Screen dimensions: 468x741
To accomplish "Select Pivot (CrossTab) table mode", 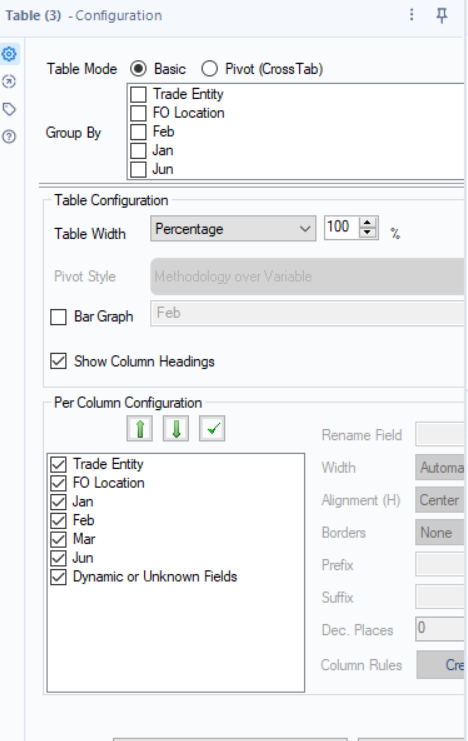I will coord(209,69).
